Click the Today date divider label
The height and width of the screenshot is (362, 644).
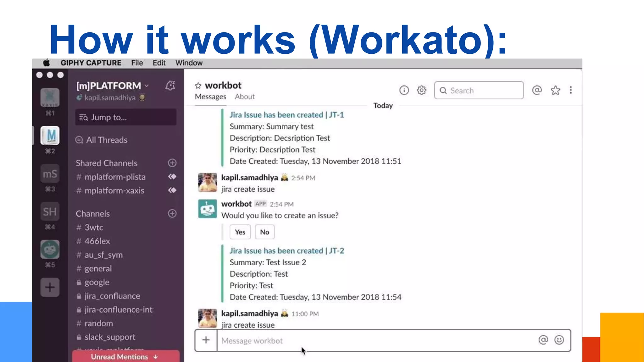tap(383, 106)
